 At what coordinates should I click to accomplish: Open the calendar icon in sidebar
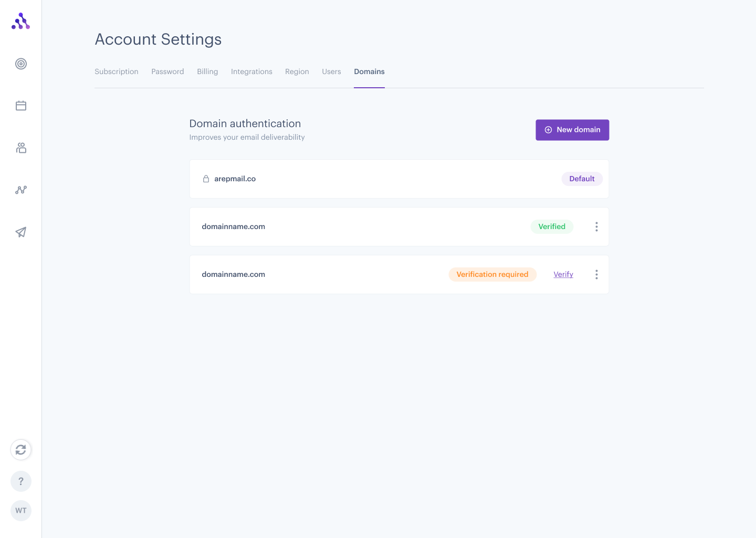coord(21,105)
